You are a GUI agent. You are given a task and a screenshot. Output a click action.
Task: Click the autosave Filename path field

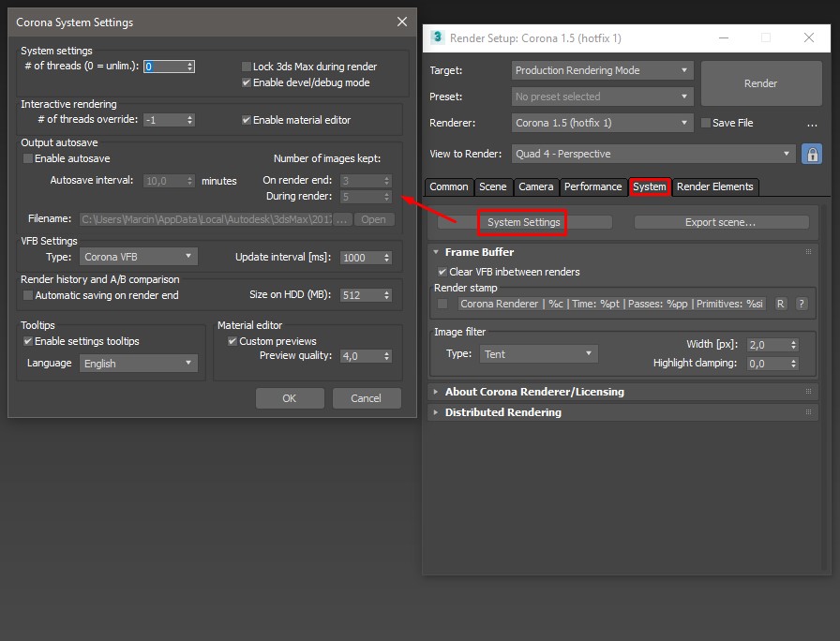(x=205, y=219)
